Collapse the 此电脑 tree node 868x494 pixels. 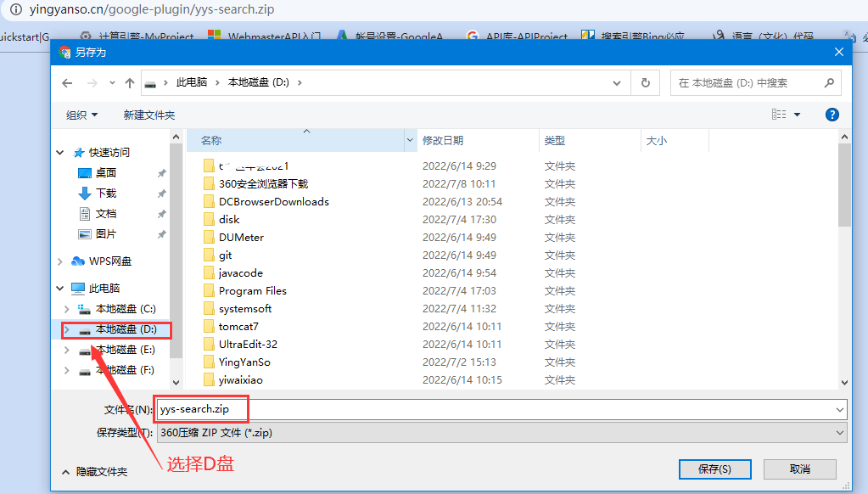coord(60,289)
